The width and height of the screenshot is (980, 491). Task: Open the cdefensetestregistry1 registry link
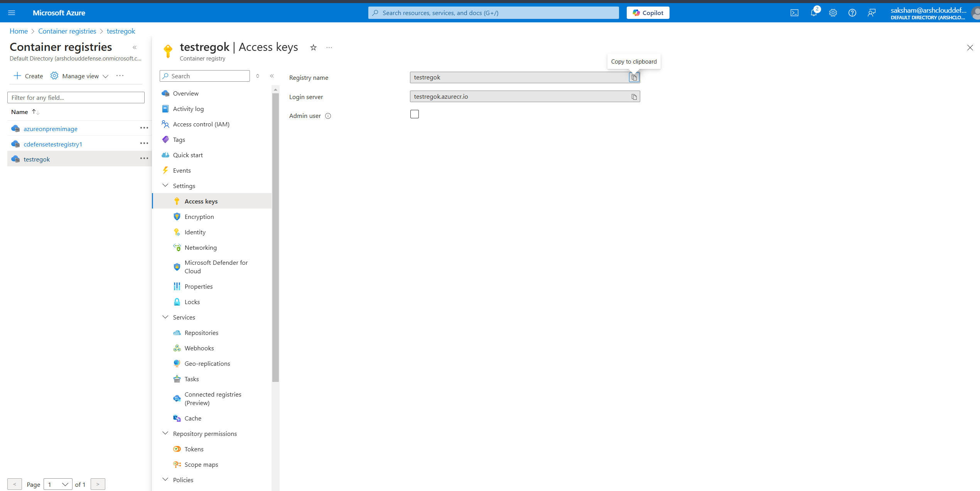53,144
